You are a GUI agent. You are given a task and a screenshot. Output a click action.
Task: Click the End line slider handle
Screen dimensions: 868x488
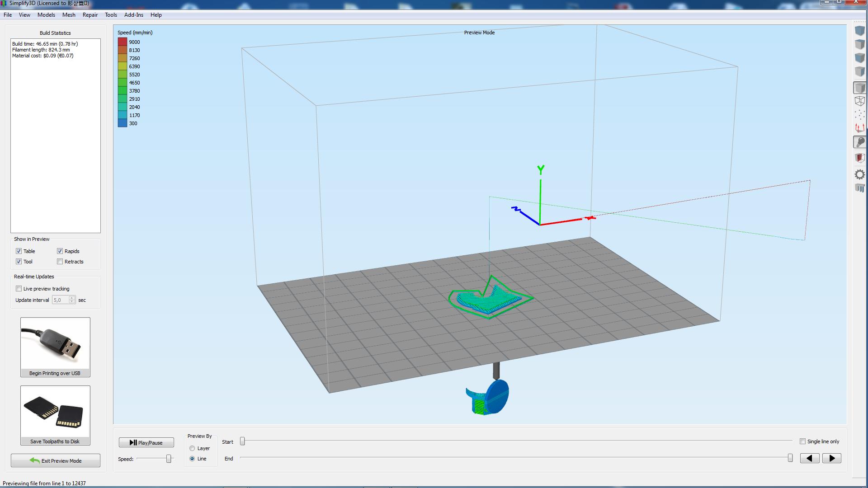coord(790,458)
